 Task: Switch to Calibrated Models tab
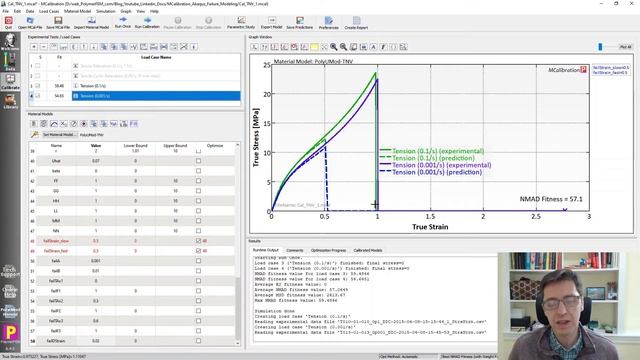[x=368, y=250]
